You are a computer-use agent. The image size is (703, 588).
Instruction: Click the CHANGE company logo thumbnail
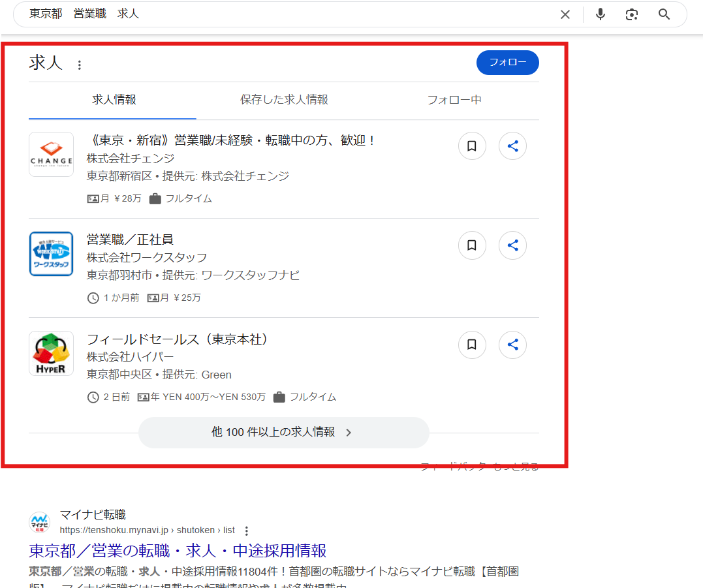coord(51,155)
